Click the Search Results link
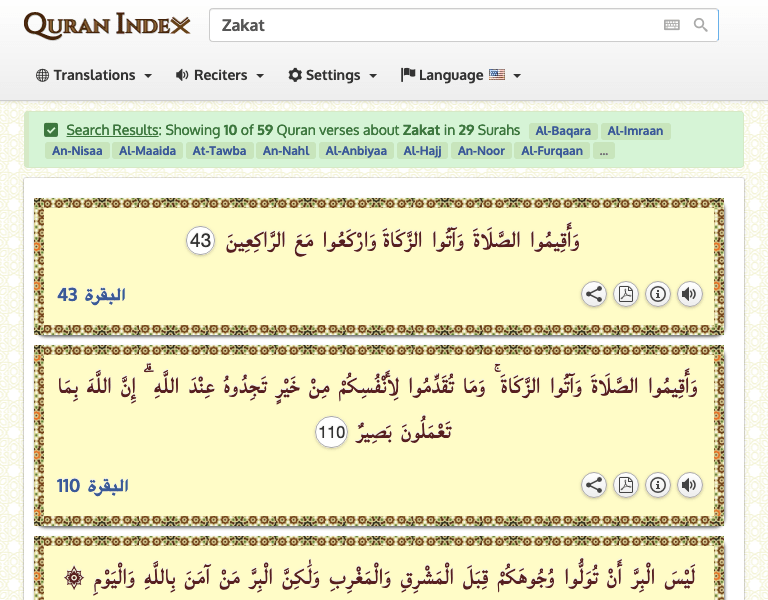The height and width of the screenshot is (600, 768). [112, 130]
